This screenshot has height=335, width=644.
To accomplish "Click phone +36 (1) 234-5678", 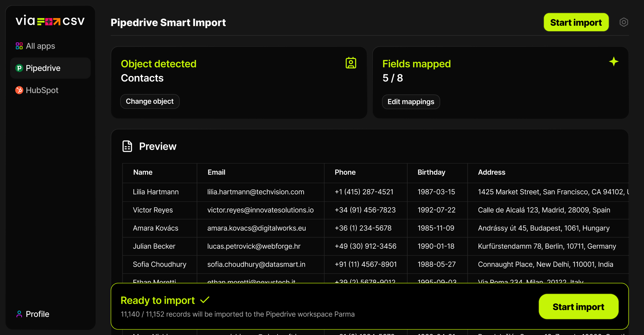I will click(365, 228).
